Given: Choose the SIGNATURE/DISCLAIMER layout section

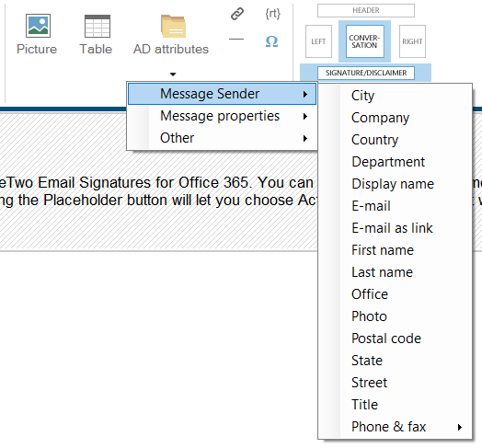Looking at the screenshot, I should [x=366, y=73].
